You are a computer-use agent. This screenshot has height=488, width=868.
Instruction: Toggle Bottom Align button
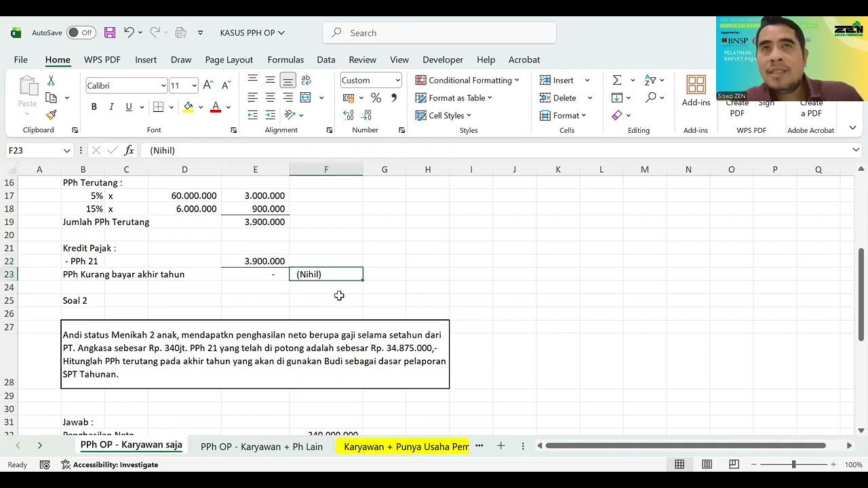pos(288,80)
